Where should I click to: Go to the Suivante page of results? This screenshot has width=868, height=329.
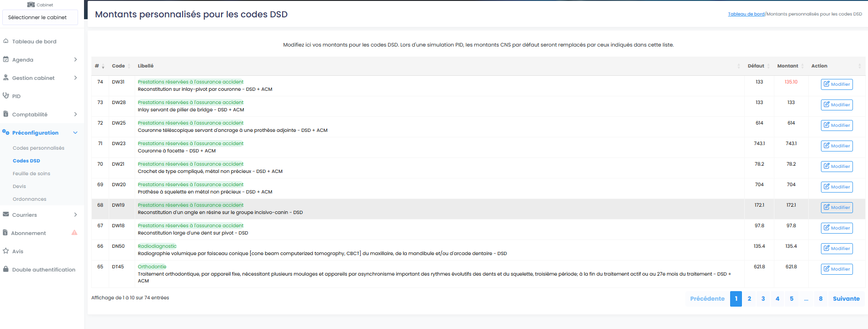tap(846, 299)
